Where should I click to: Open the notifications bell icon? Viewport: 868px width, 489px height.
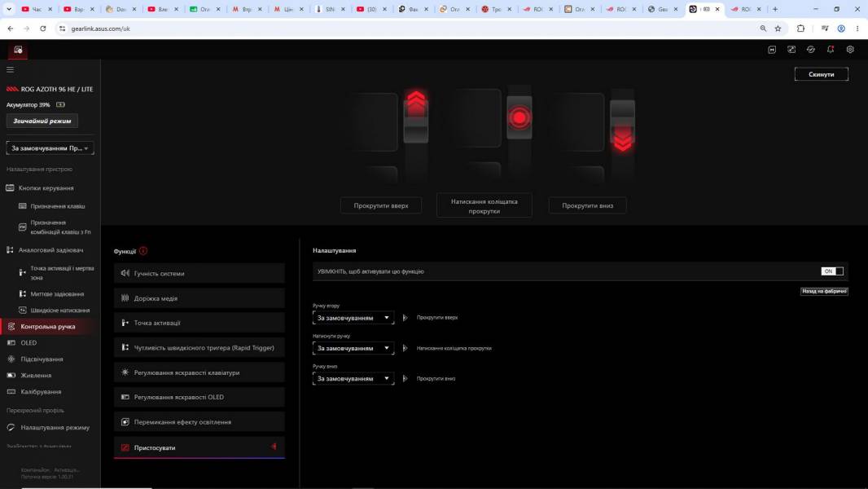point(831,49)
